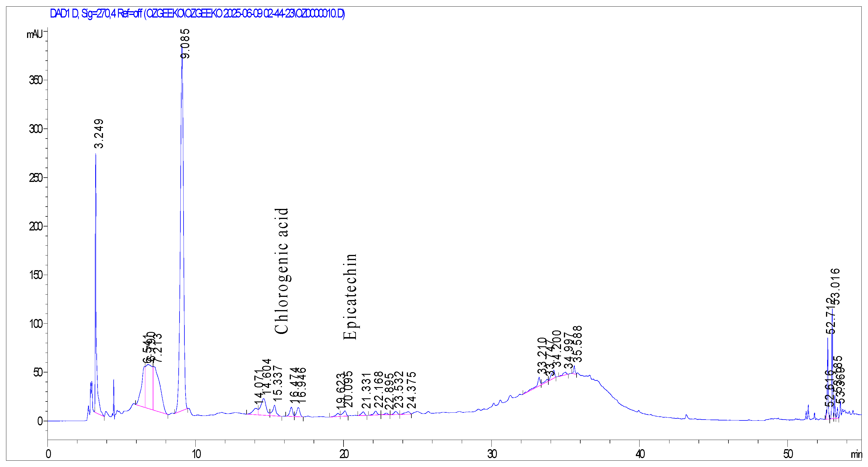Click the 21.331 peak label
This screenshot has width=868, height=467.
coord(366,391)
